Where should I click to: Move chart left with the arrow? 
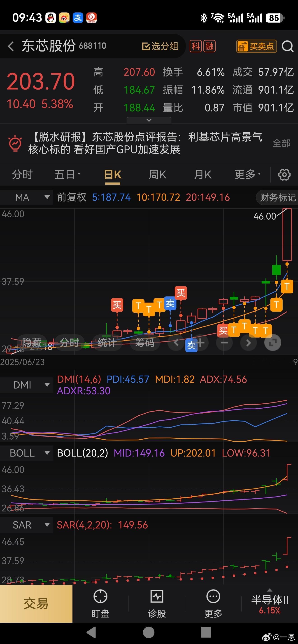[x=176, y=343]
